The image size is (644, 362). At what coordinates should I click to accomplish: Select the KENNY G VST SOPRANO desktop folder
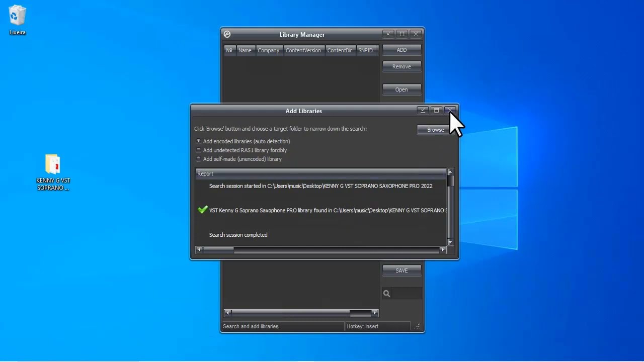tap(53, 172)
